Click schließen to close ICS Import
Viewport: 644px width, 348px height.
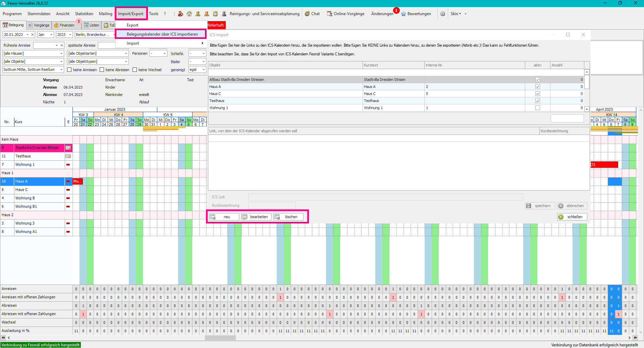pos(572,217)
